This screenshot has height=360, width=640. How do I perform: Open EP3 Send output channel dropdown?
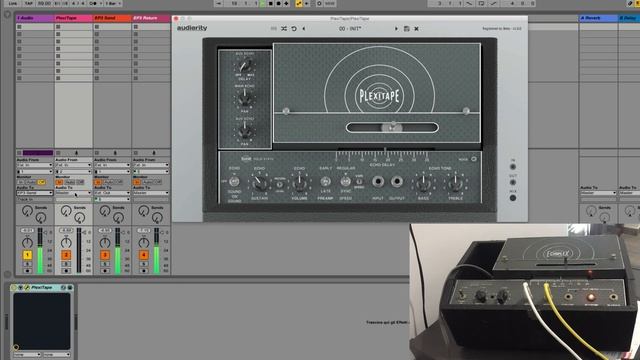tap(112, 199)
